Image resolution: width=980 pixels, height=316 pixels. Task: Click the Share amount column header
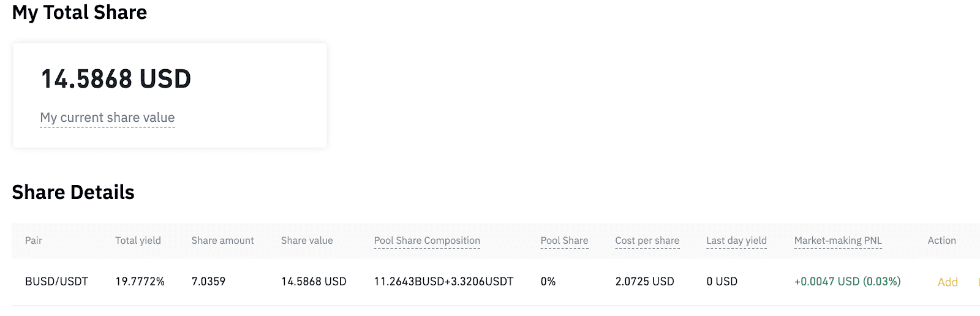[222, 241]
